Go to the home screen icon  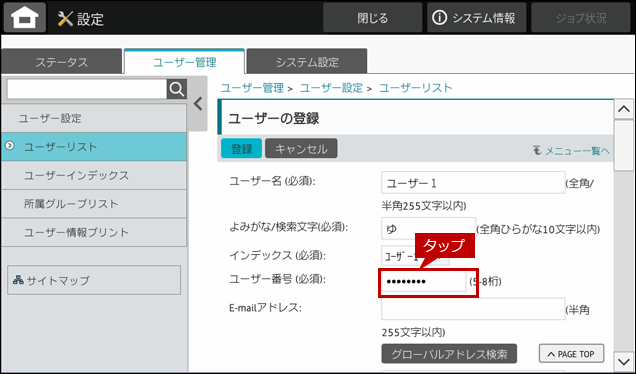pos(25,18)
